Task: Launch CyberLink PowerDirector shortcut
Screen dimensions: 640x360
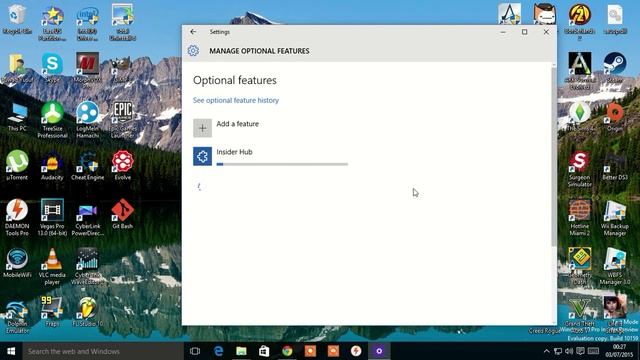Action: point(87,217)
